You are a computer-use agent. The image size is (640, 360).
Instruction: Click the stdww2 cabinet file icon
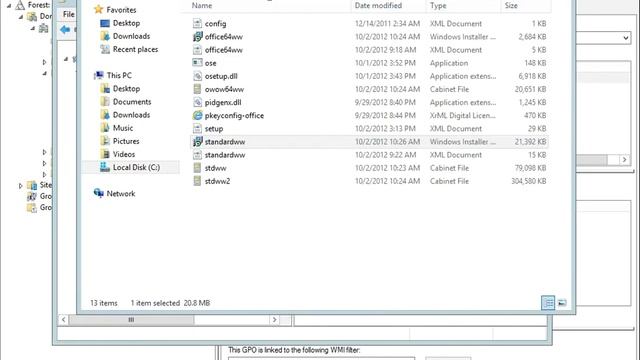[x=197, y=181]
